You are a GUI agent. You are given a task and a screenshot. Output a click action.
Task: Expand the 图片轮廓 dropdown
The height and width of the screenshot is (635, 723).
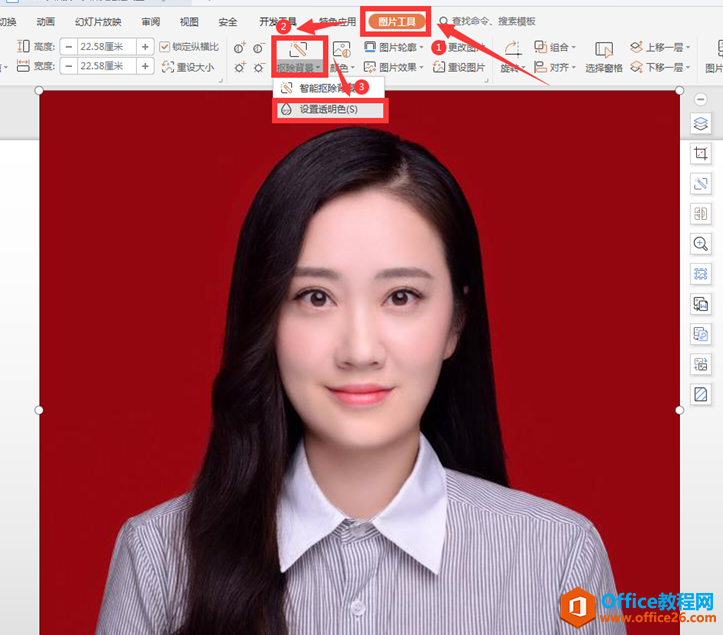394,46
